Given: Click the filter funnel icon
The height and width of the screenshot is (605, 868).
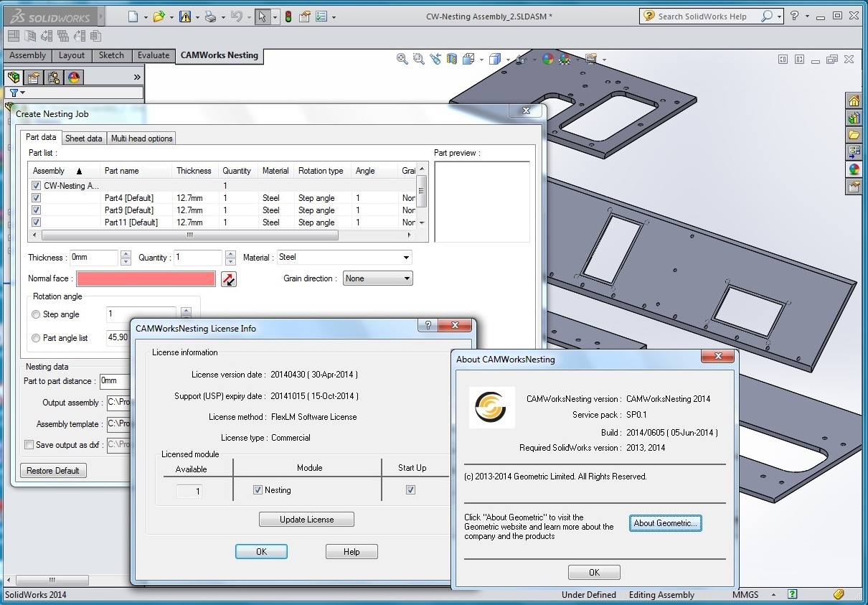Looking at the screenshot, I should (14, 93).
